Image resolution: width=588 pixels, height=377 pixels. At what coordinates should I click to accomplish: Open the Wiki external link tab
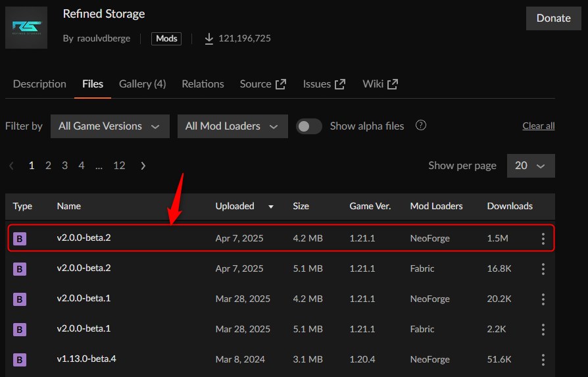click(380, 84)
